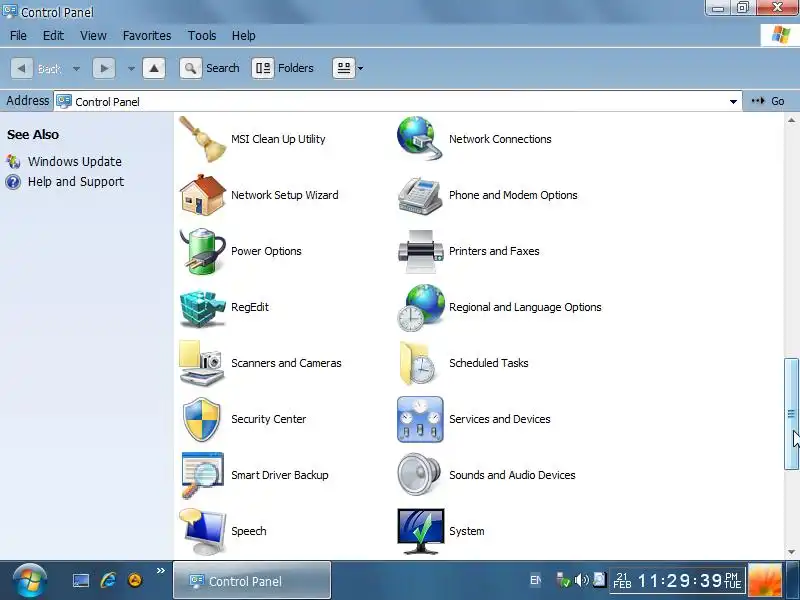Open the Power Options battery icon
This screenshot has width=800, height=600.
[202, 251]
